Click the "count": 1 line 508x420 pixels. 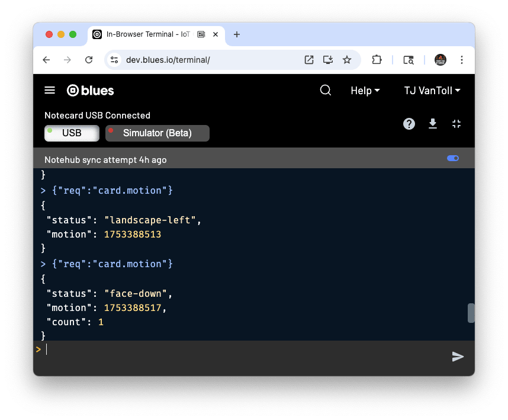(x=75, y=322)
